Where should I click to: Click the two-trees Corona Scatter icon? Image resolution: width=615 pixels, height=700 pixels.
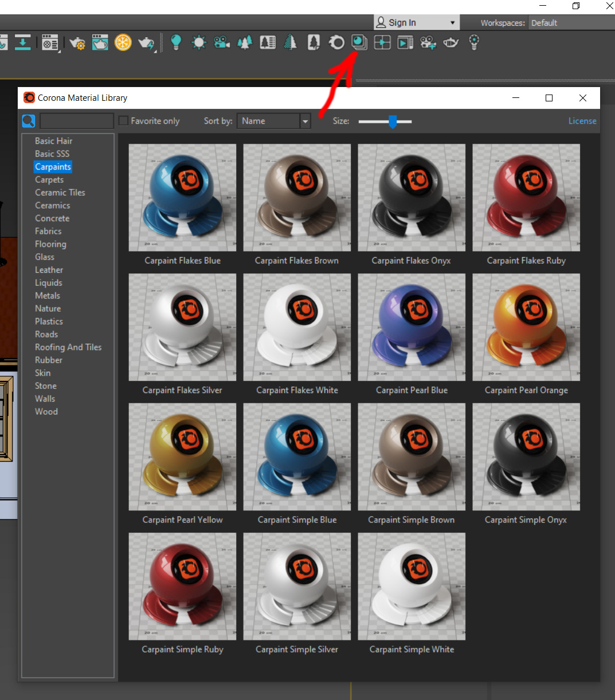point(245,42)
